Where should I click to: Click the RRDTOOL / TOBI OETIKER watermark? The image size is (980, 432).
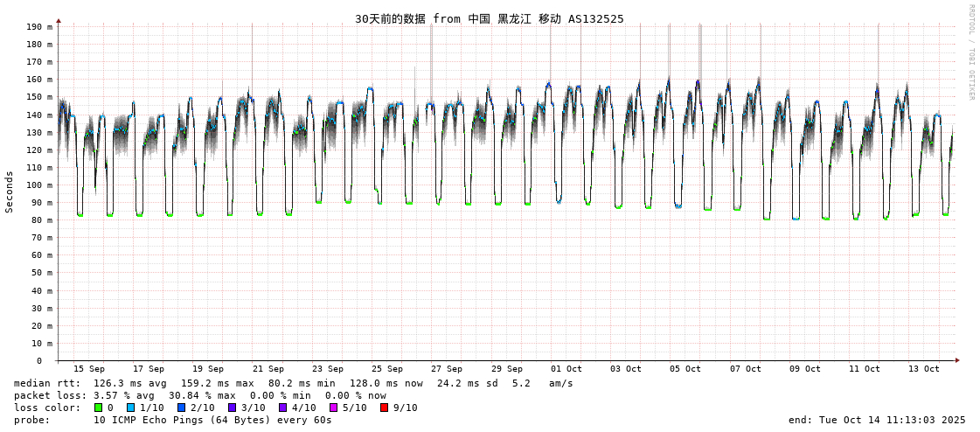click(970, 52)
